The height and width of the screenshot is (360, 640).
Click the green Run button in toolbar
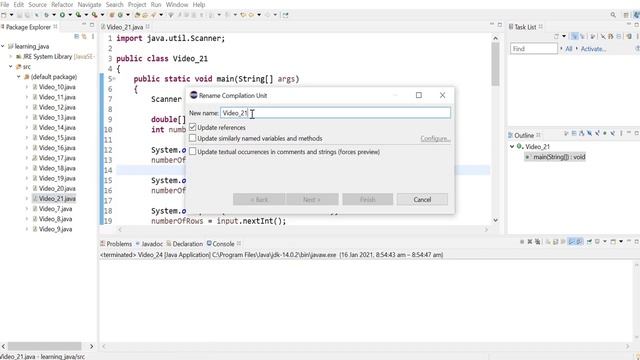coord(62,15)
